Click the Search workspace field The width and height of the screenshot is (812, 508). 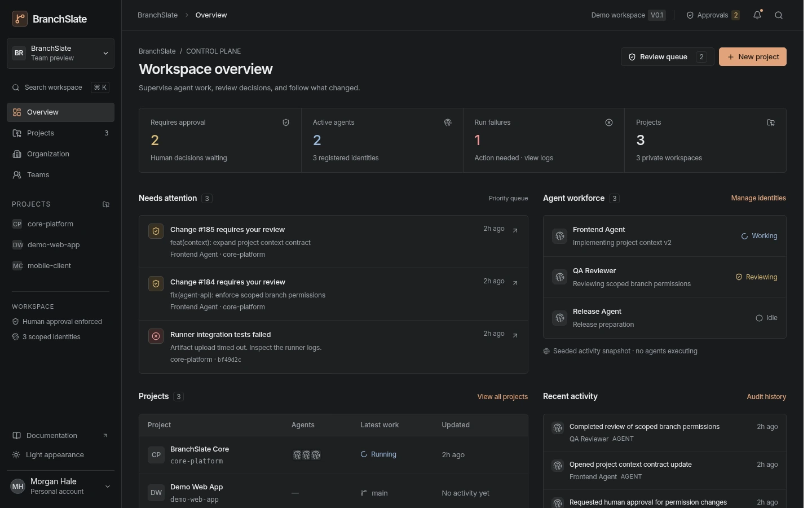[x=60, y=87]
